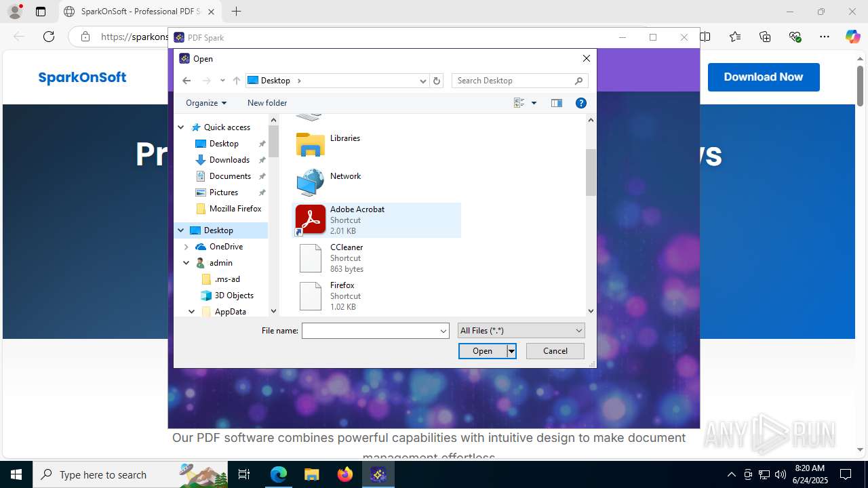Open Edge profile icon
Image resolution: width=868 pixels, height=488 pixels.
(15, 12)
